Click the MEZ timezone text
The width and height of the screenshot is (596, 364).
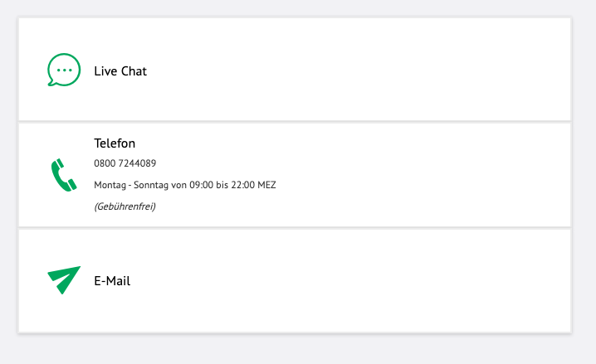[x=266, y=185]
